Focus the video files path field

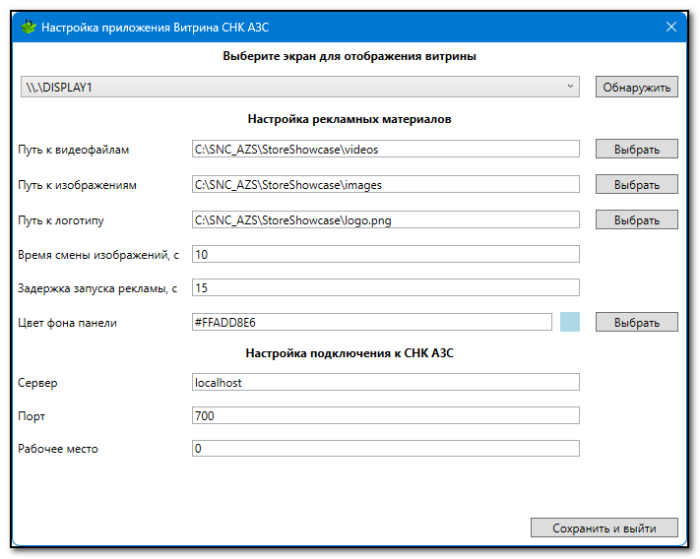point(386,149)
